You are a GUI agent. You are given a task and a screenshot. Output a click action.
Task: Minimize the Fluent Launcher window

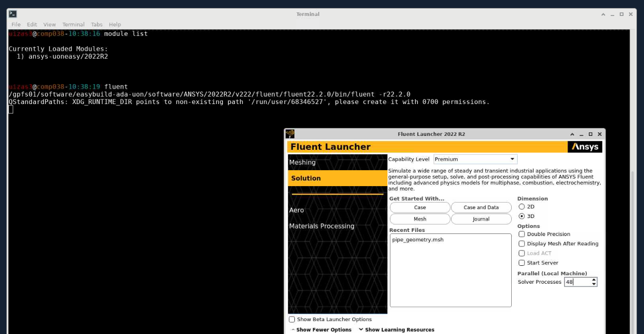tap(581, 134)
